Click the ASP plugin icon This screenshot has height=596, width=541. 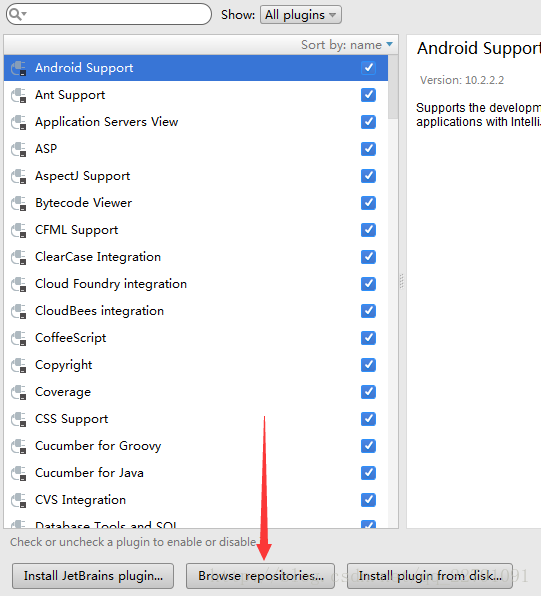(19, 149)
